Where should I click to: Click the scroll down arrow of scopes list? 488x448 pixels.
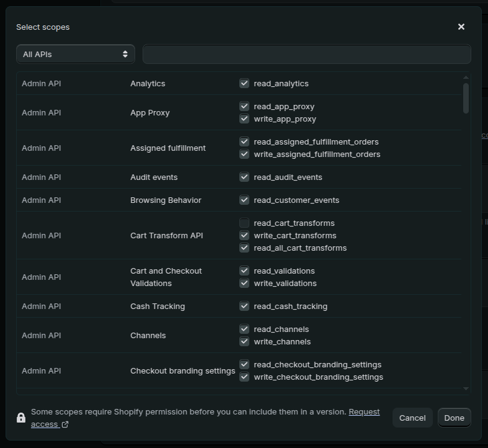pyautogui.click(x=466, y=388)
